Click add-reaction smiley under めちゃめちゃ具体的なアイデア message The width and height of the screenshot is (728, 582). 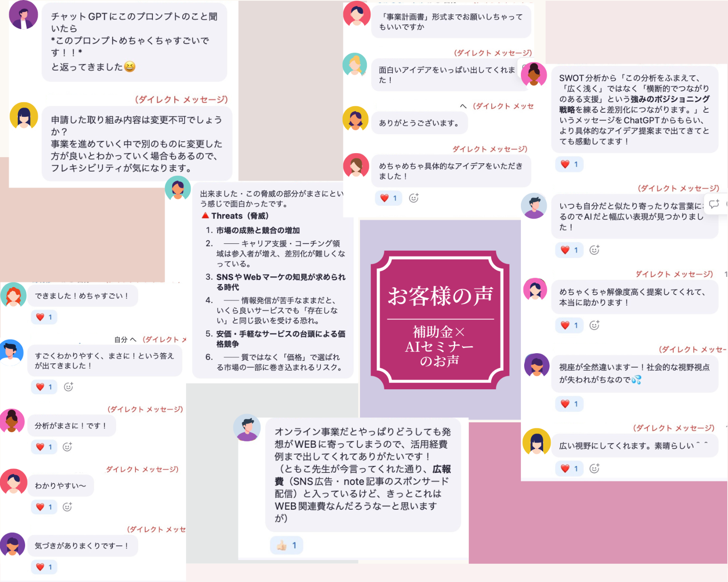413,198
